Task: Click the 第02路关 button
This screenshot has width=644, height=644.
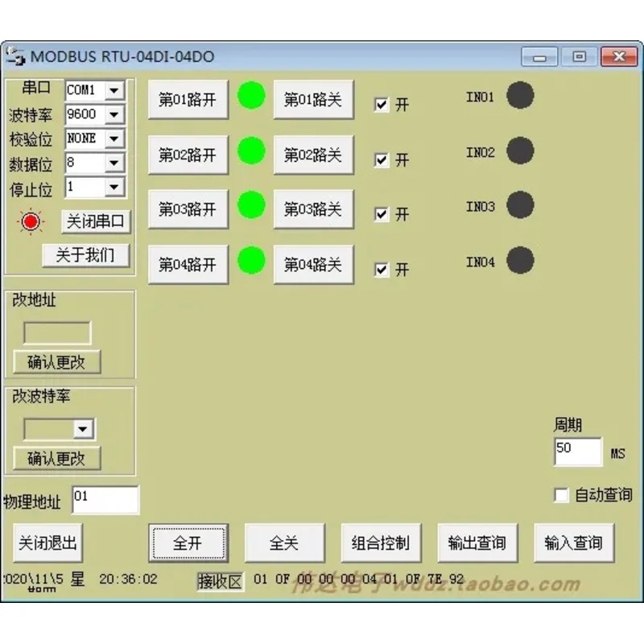Action: 313,155
